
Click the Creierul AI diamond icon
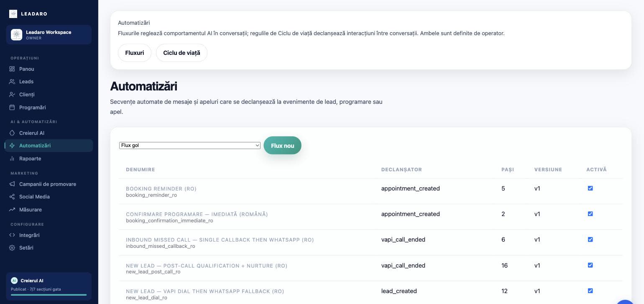[12, 133]
